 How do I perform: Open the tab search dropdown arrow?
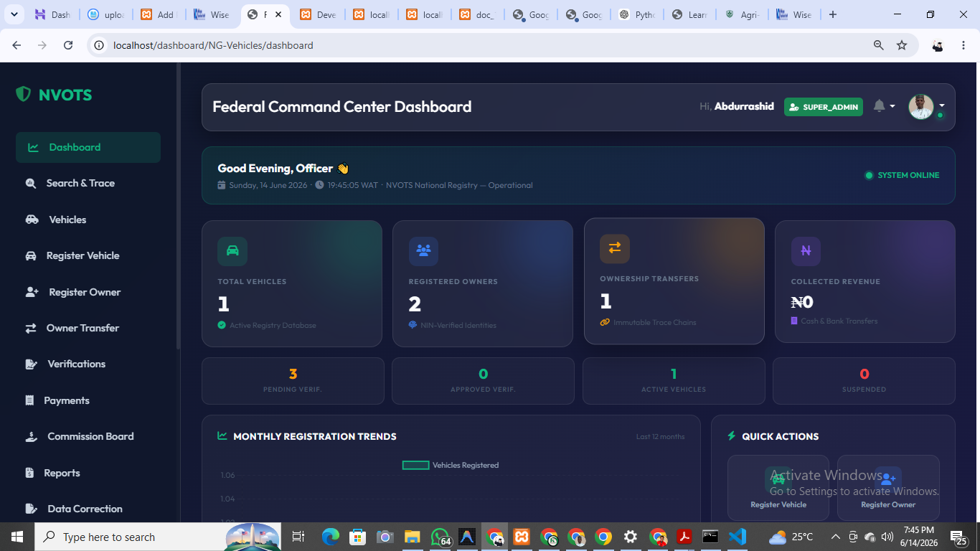coord(16,14)
